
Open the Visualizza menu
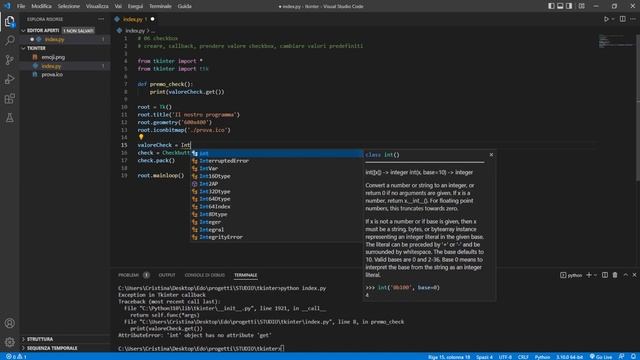click(97, 6)
